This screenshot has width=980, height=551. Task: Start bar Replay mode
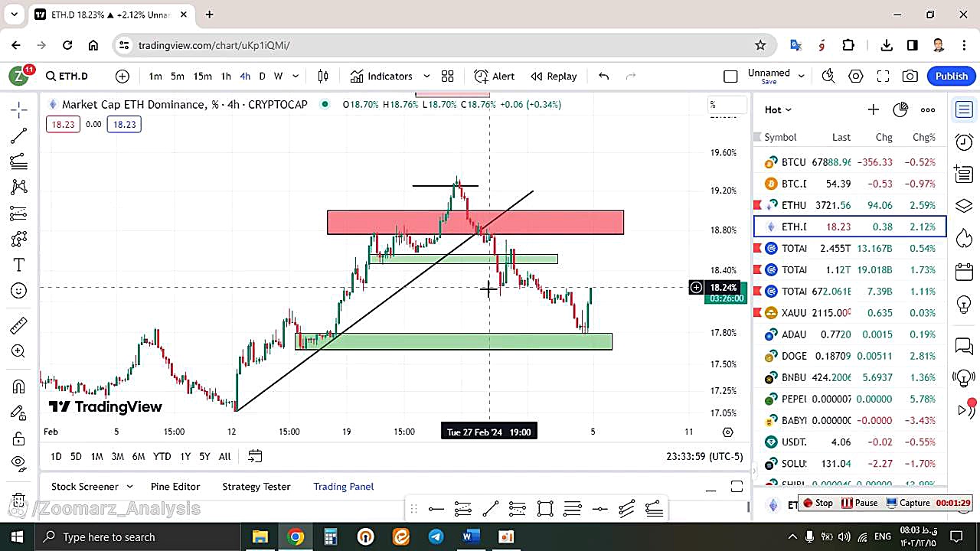coord(554,76)
